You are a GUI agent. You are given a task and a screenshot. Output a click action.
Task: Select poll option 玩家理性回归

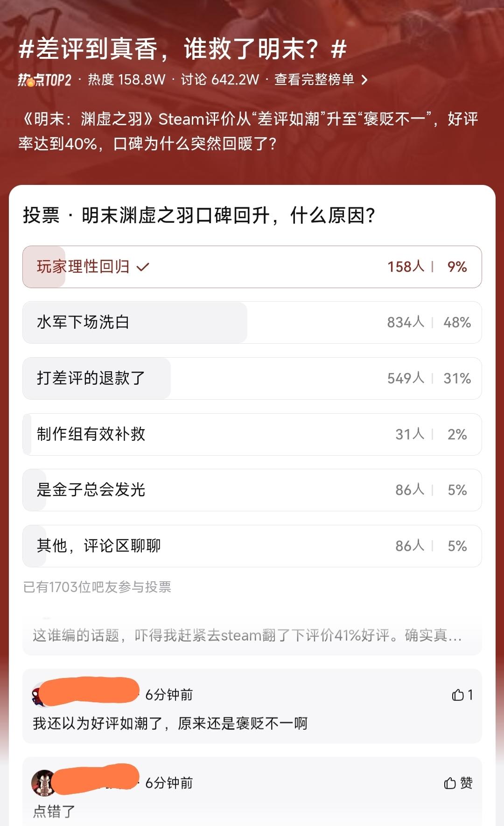coord(252,267)
